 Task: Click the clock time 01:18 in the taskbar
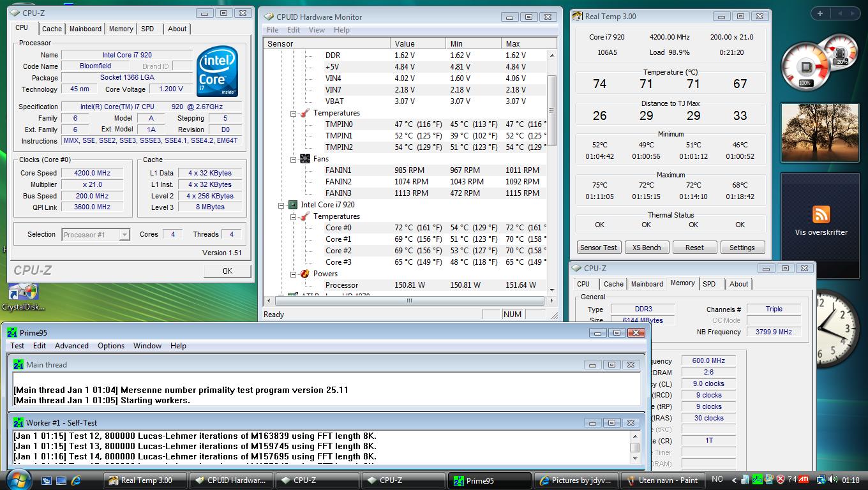coord(851,480)
